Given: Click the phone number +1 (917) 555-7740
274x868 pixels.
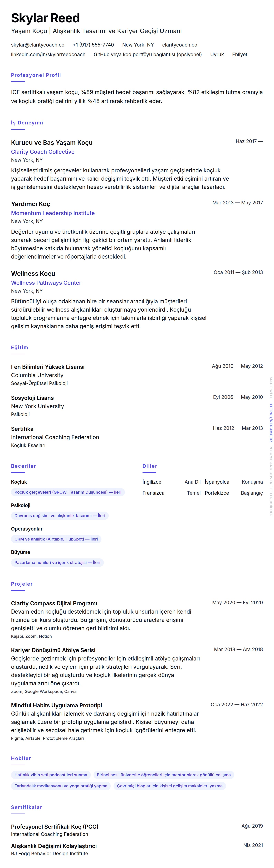Looking at the screenshot, I should tap(93, 45).
